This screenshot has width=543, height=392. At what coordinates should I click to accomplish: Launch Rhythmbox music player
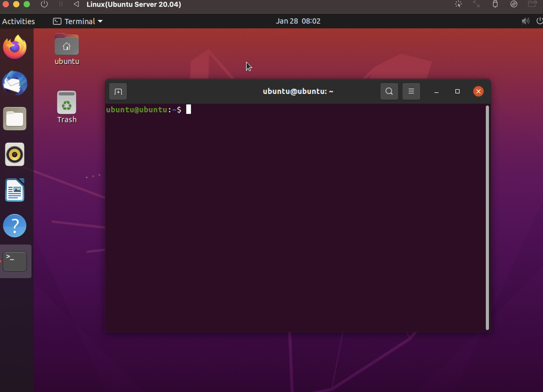tap(15, 154)
